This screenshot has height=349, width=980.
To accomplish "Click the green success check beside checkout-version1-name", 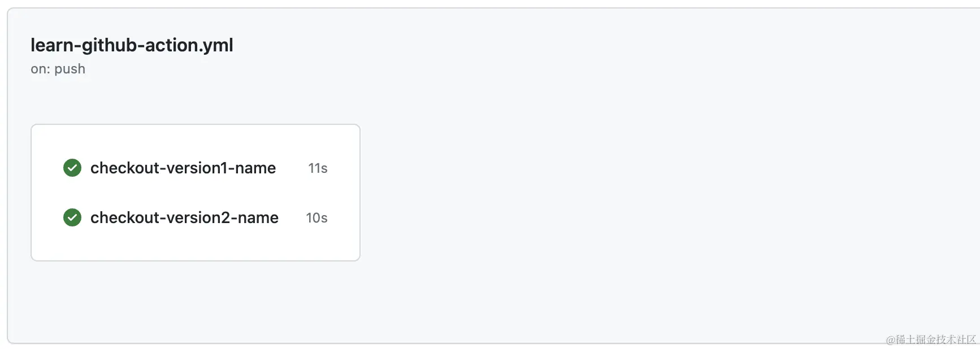I will (72, 168).
